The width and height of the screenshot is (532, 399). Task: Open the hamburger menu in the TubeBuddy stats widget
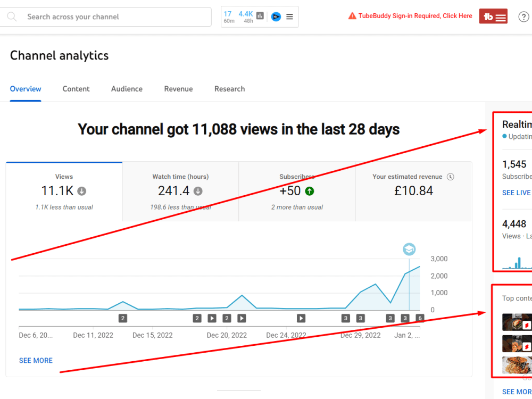[x=290, y=16]
